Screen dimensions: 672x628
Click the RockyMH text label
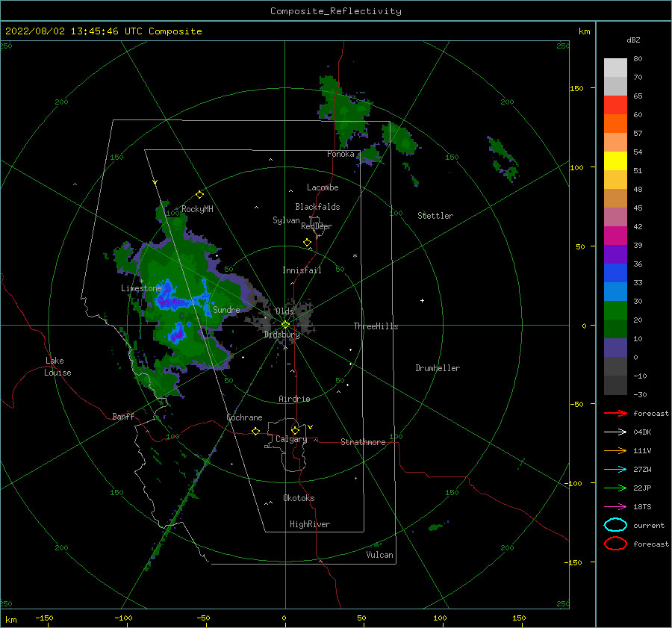[x=197, y=209]
